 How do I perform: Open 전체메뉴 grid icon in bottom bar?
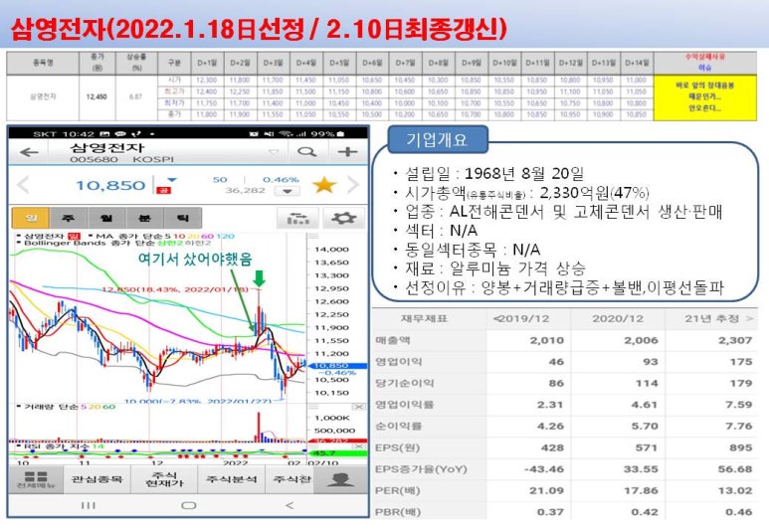coord(36,479)
